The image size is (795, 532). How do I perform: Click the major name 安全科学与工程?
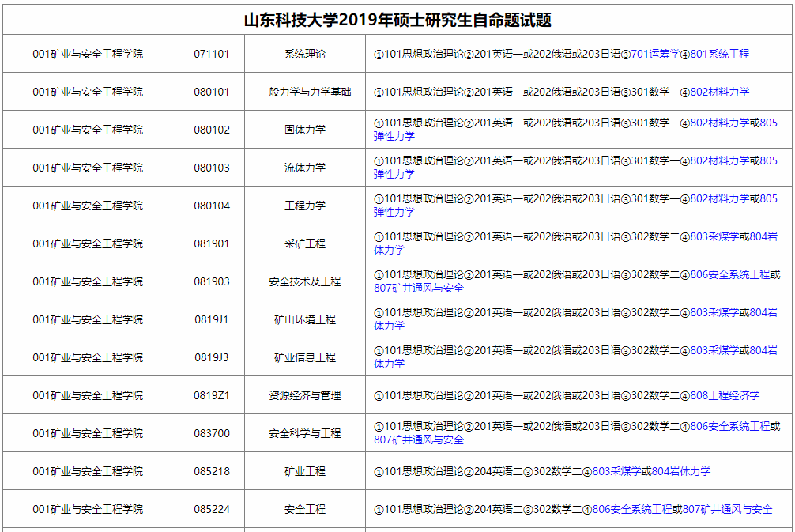tap(305, 434)
